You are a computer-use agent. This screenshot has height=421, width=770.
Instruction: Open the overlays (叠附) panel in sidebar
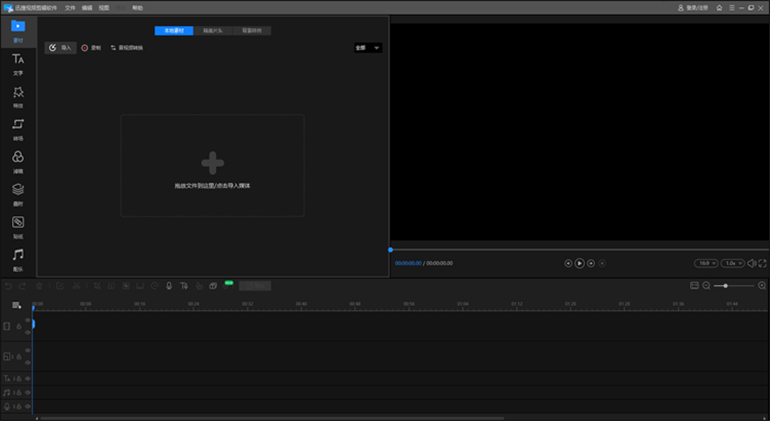pos(18,193)
